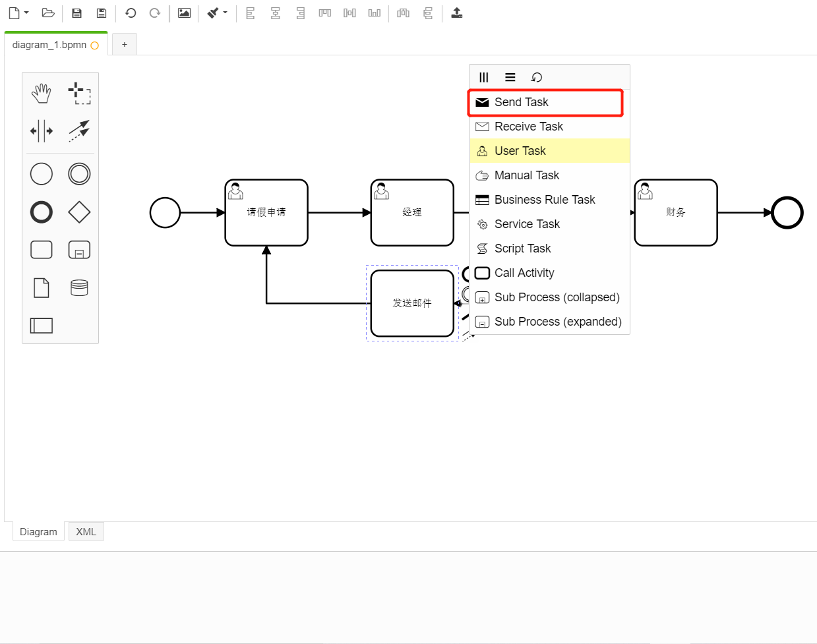Viewport: 817px width, 644px height.
Task: Click the Undo icon in the toolbar
Action: [x=131, y=13]
